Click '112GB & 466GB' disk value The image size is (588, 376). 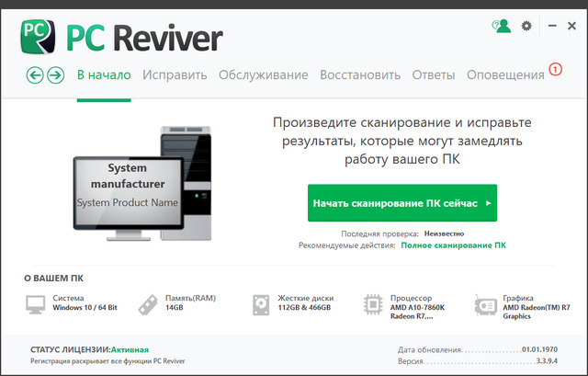tap(304, 308)
